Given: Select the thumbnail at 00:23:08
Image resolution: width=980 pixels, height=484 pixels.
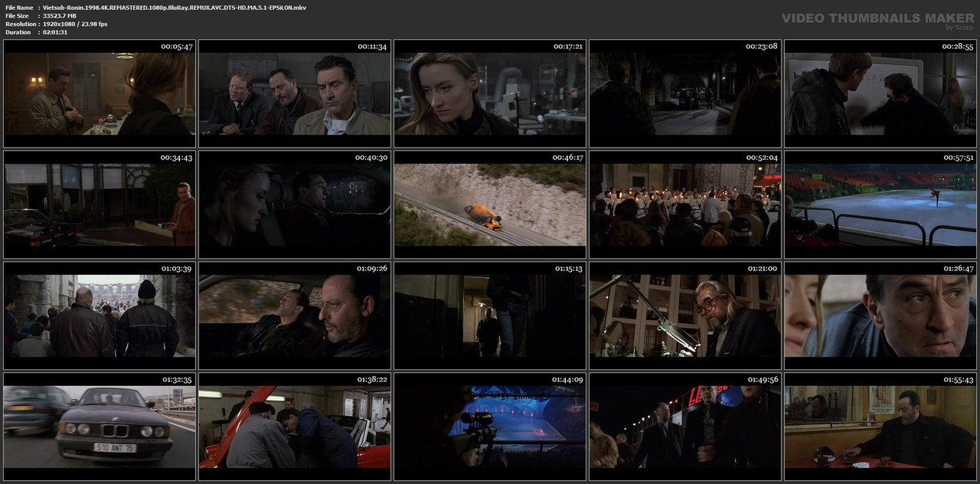Looking at the screenshot, I should (x=685, y=93).
